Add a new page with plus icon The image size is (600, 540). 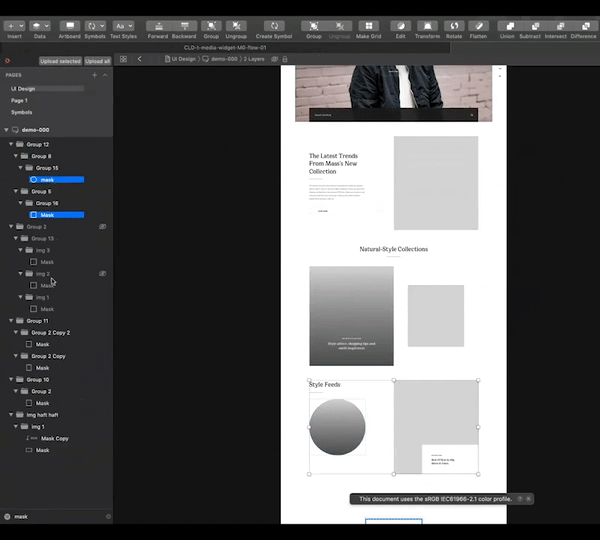coord(95,75)
